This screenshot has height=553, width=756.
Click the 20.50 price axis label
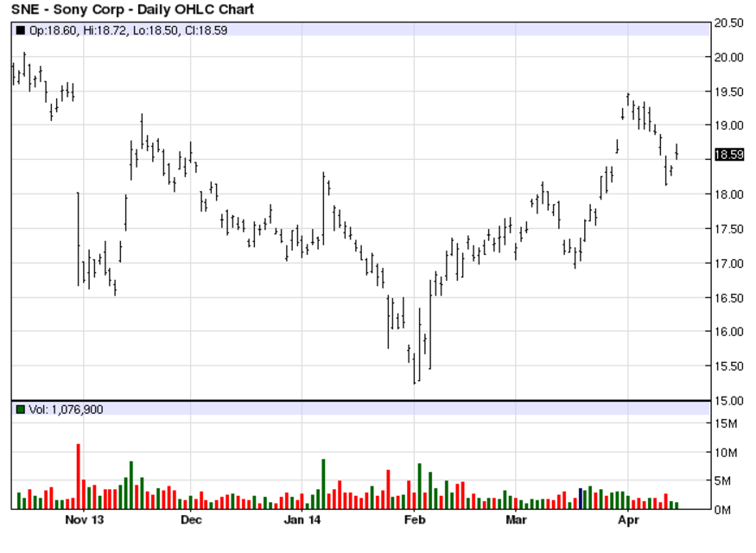[729, 23]
